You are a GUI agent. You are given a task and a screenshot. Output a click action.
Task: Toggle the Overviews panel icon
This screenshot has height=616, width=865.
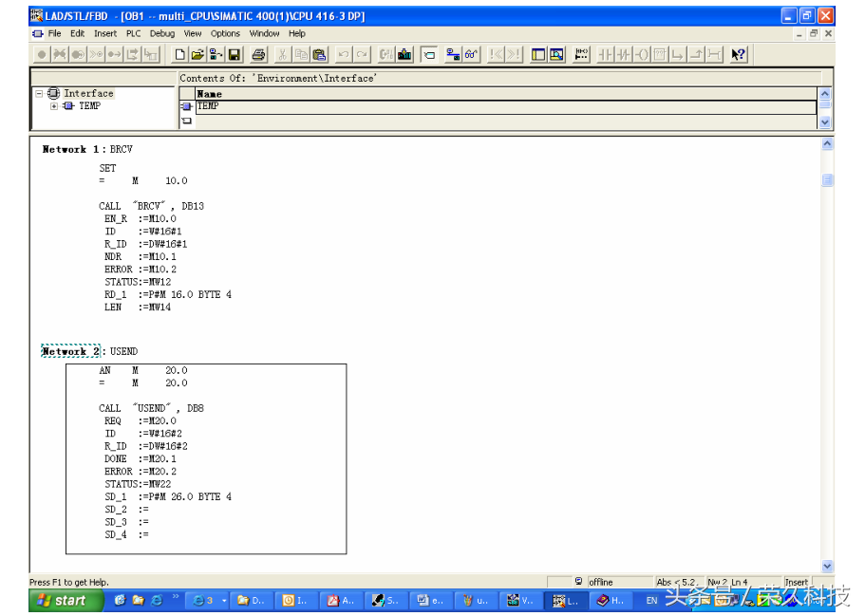point(538,55)
